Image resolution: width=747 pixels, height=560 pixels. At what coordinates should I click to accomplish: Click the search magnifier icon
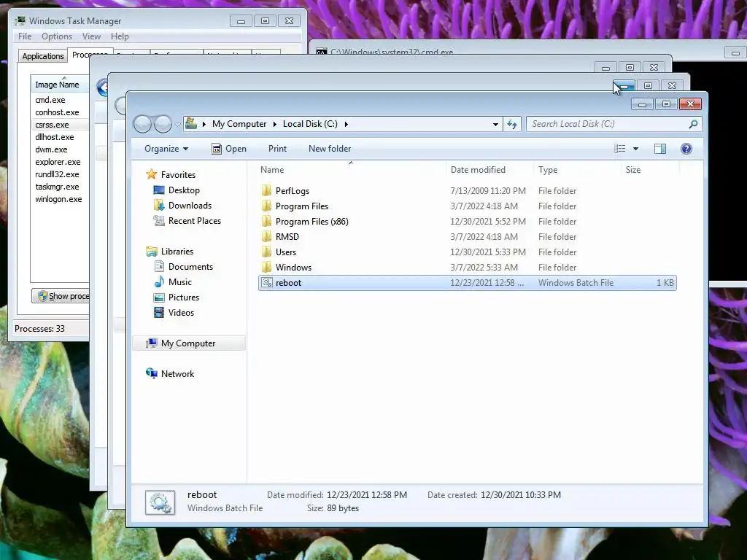693,124
